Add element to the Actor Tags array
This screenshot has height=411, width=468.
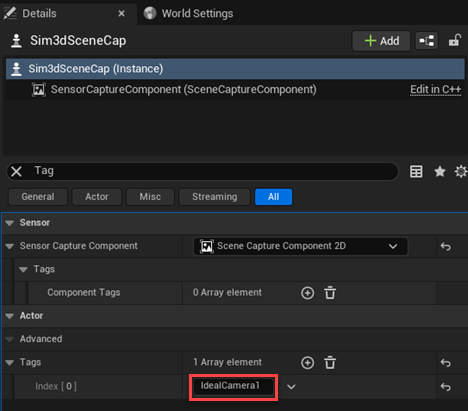(307, 363)
